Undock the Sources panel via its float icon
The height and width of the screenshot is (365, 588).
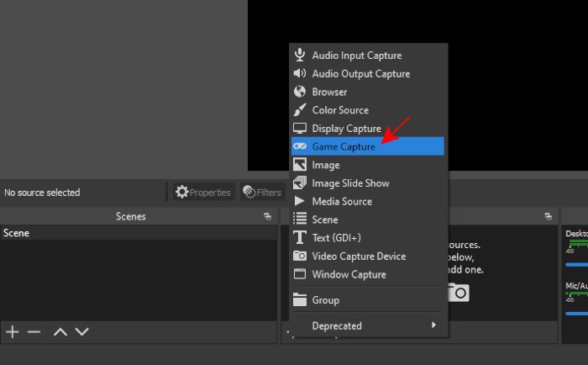pos(548,216)
